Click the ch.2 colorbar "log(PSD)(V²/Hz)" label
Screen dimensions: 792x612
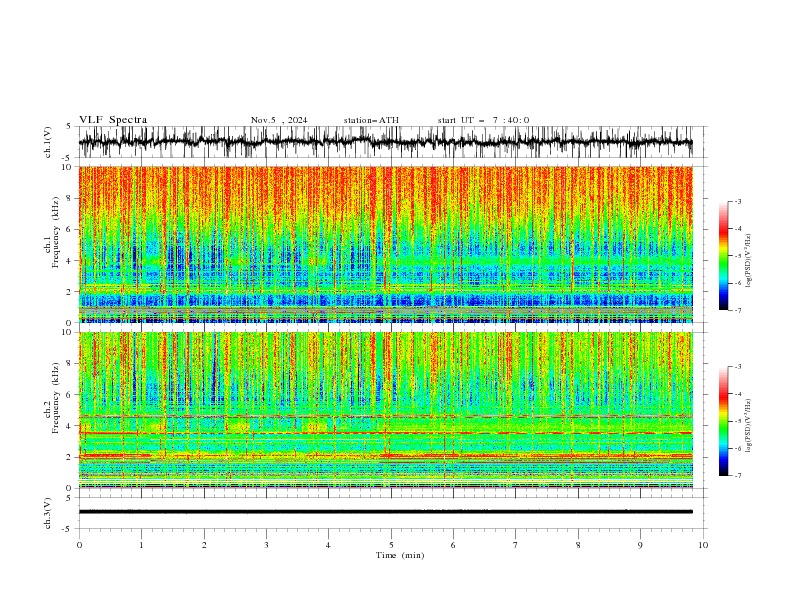click(x=749, y=426)
